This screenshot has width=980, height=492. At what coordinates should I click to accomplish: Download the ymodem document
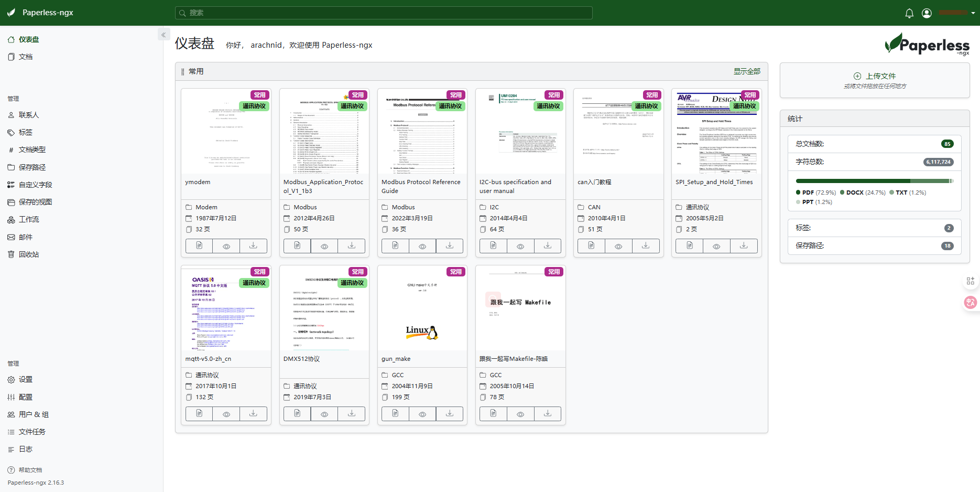pos(253,245)
